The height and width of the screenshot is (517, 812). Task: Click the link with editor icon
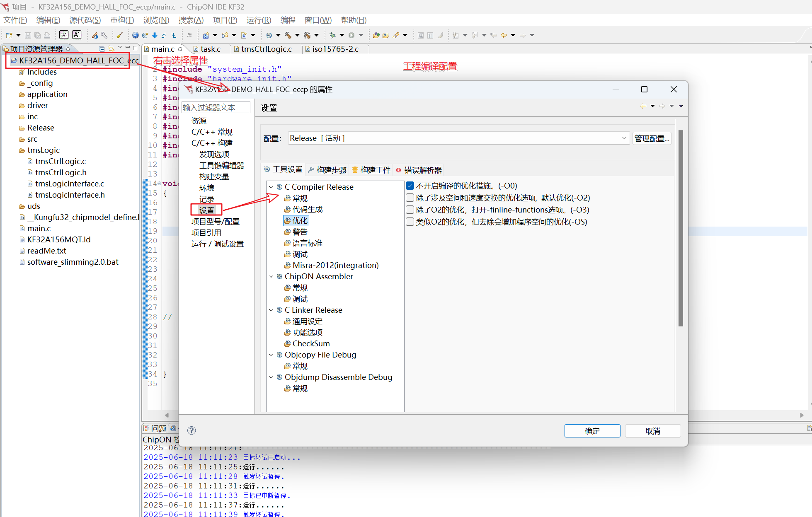pos(111,48)
